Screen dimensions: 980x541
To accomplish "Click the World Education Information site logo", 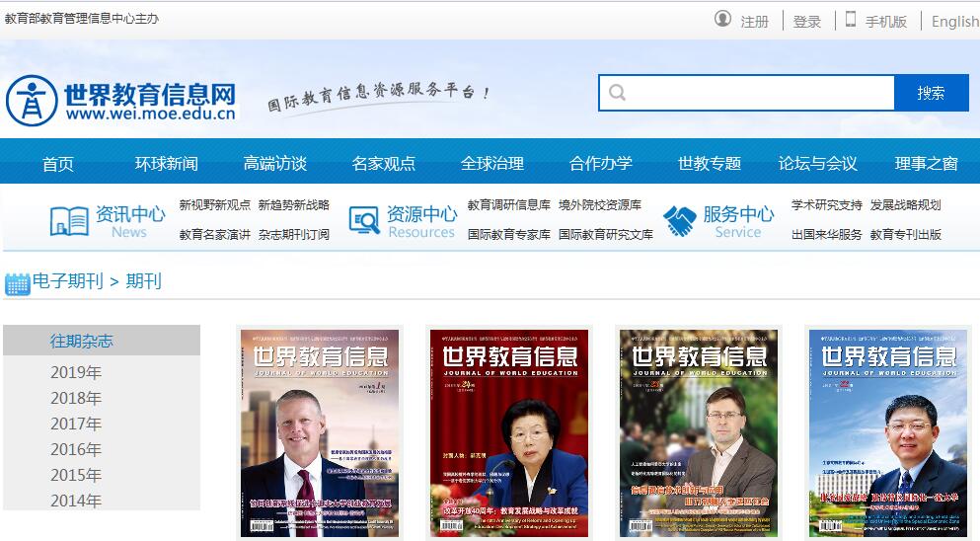I will (121, 101).
